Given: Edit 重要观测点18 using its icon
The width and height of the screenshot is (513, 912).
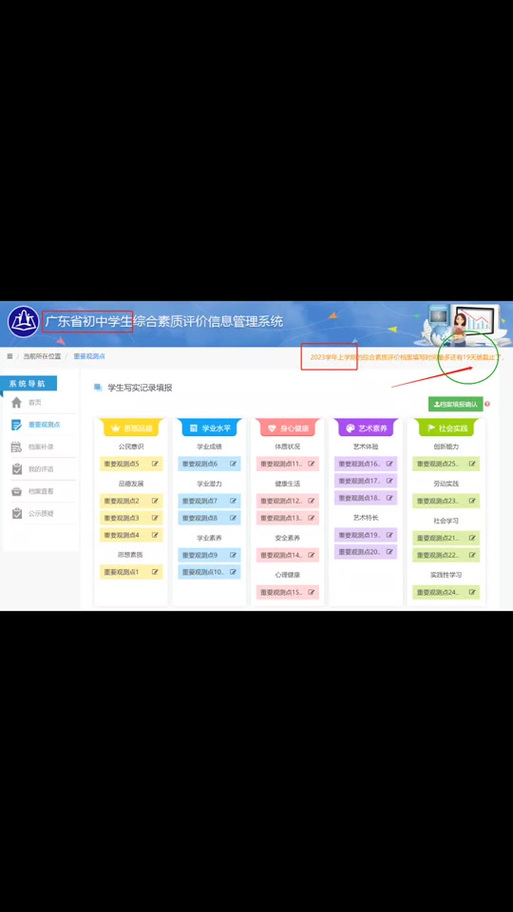Looking at the screenshot, I should (390, 498).
